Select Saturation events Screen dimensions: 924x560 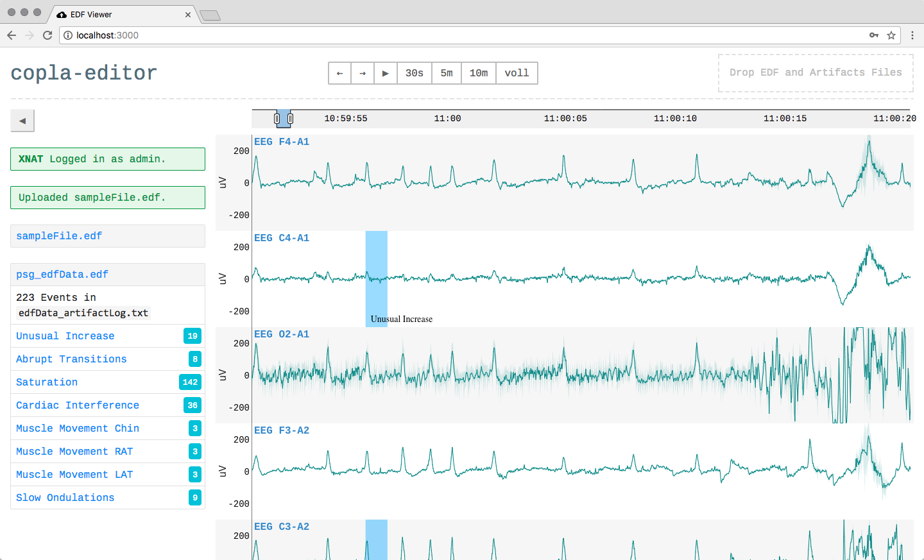pos(108,382)
